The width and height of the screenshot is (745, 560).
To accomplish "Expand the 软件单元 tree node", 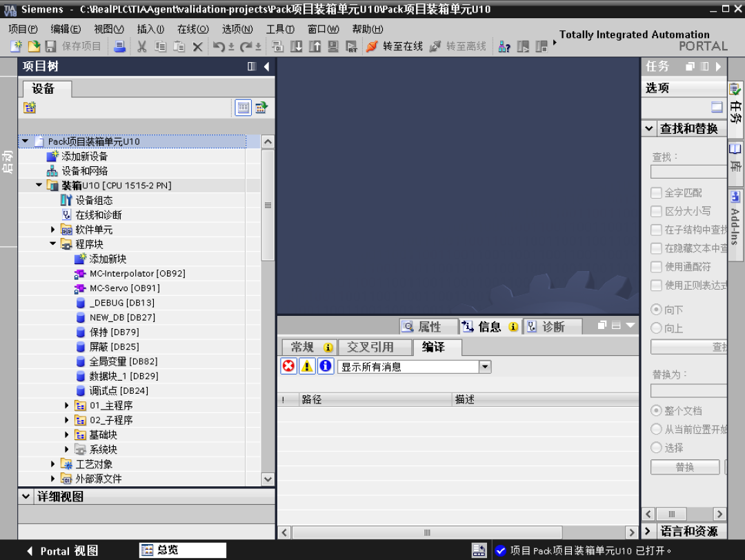I will click(52, 230).
